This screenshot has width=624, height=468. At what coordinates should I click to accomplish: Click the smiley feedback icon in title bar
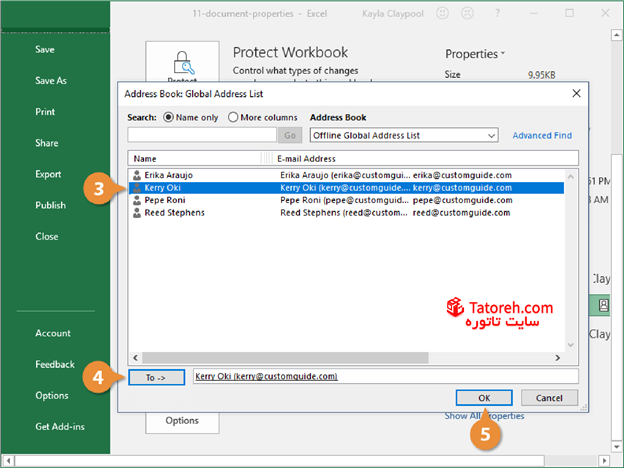(x=442, y=13)
